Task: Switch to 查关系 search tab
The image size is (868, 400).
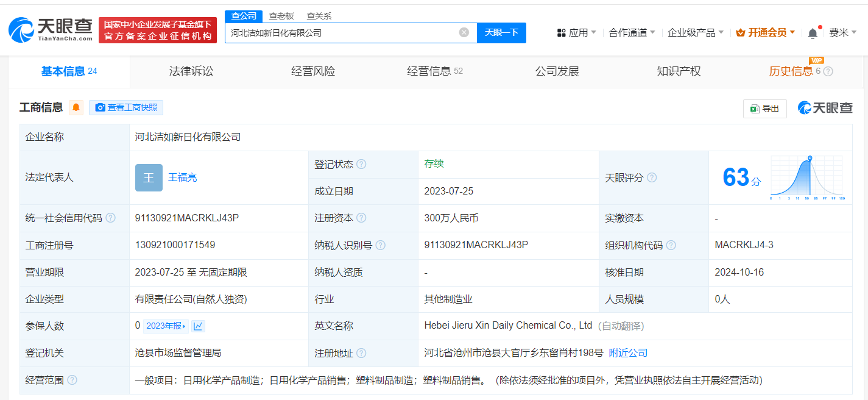Action: coord(319,16)
